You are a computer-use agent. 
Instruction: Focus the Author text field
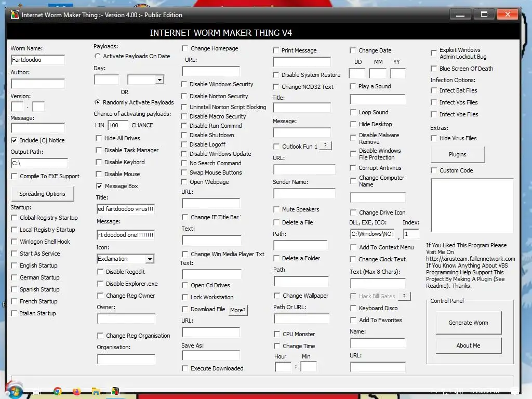38,84
